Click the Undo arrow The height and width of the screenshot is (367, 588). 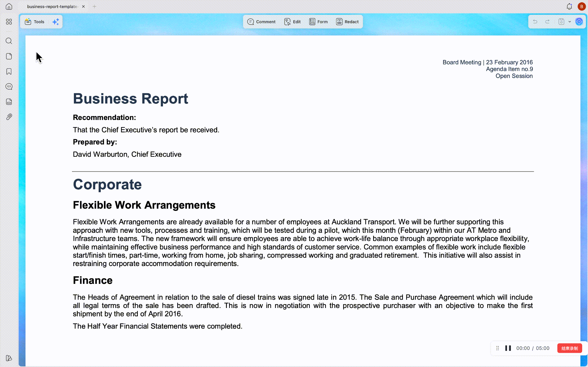coord(535,22)
